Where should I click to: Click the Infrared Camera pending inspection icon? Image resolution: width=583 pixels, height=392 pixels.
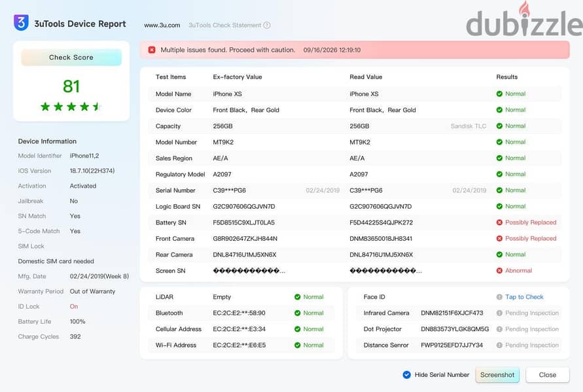pyautogui.click(x=499, y=313)
